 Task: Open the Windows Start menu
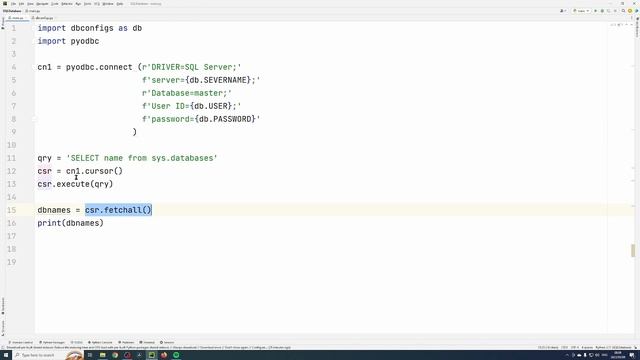pos(6,355)
